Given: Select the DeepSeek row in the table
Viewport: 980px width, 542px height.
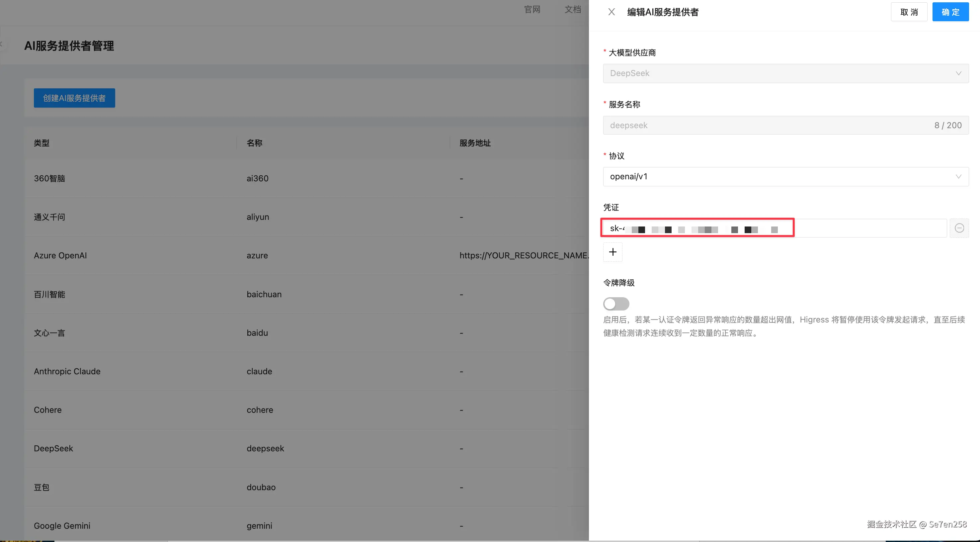Looking at the screenshot, I should 53,448.
